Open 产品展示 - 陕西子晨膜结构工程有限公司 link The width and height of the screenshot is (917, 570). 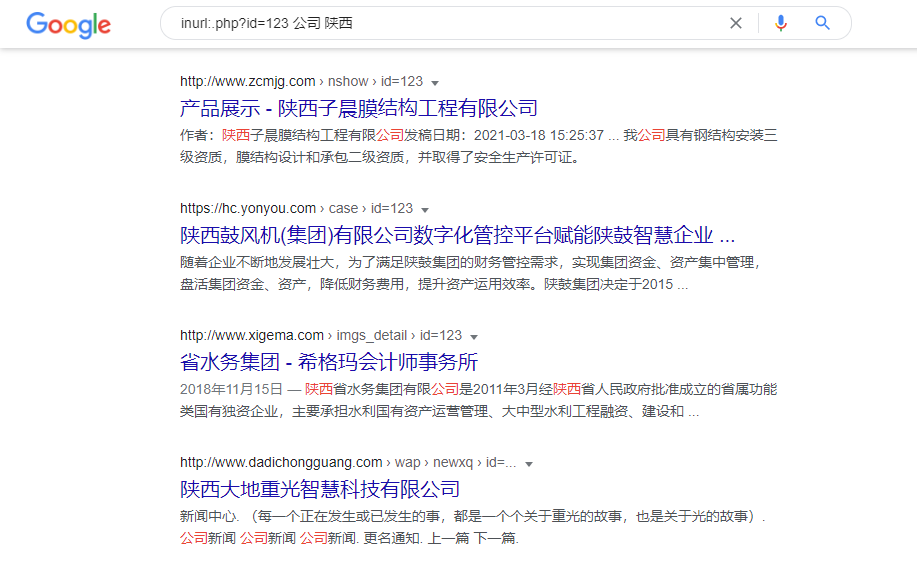[x=358, y=108]
